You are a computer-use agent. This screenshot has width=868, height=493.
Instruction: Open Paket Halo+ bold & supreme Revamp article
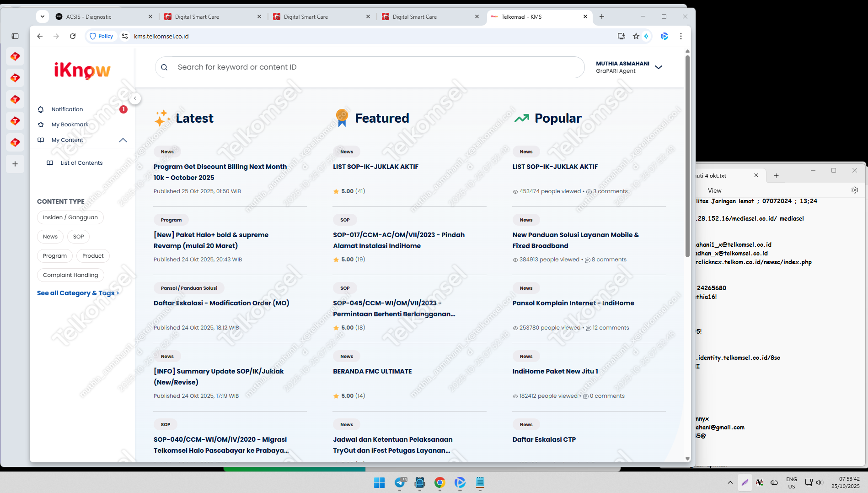211,240
